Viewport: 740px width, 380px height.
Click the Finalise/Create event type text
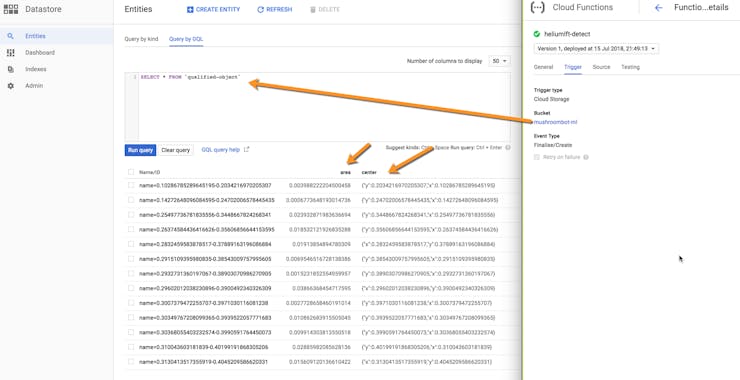click(x=553, y=145)
